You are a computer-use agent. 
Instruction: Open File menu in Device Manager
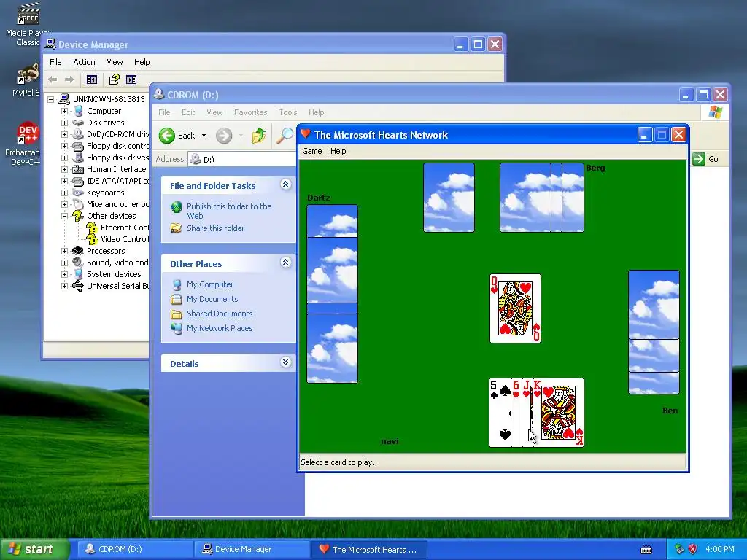55,62
